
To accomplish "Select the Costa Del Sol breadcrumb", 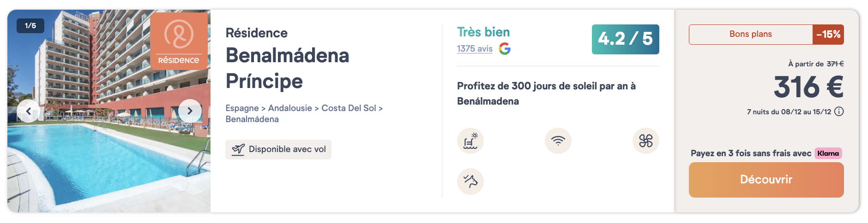I will pos(349,108).
